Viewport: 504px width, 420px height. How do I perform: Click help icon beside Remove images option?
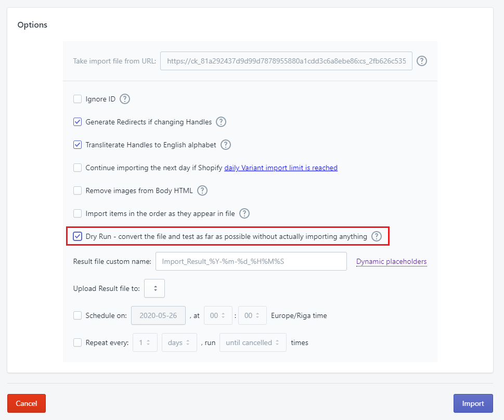click(202, 190)
